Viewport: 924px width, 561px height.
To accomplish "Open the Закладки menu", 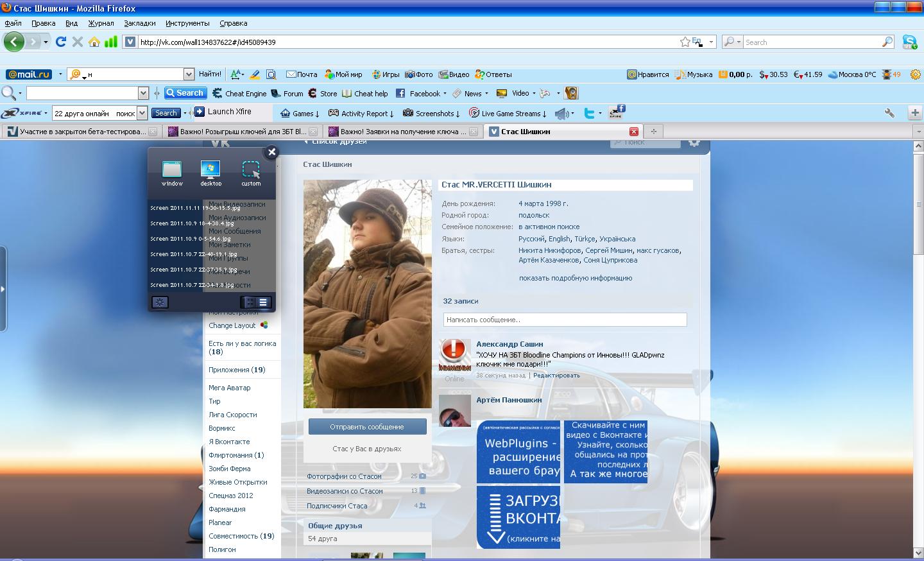I will coord(139,23).
